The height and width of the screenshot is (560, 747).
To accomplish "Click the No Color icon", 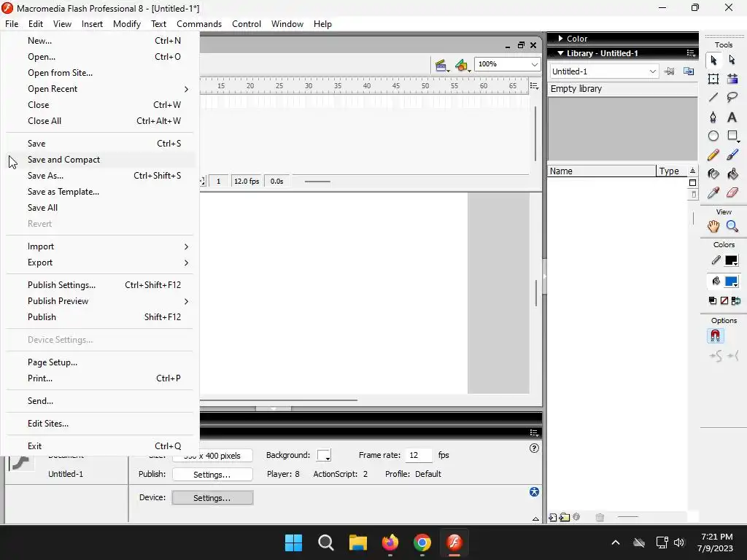I will [724, 300].
